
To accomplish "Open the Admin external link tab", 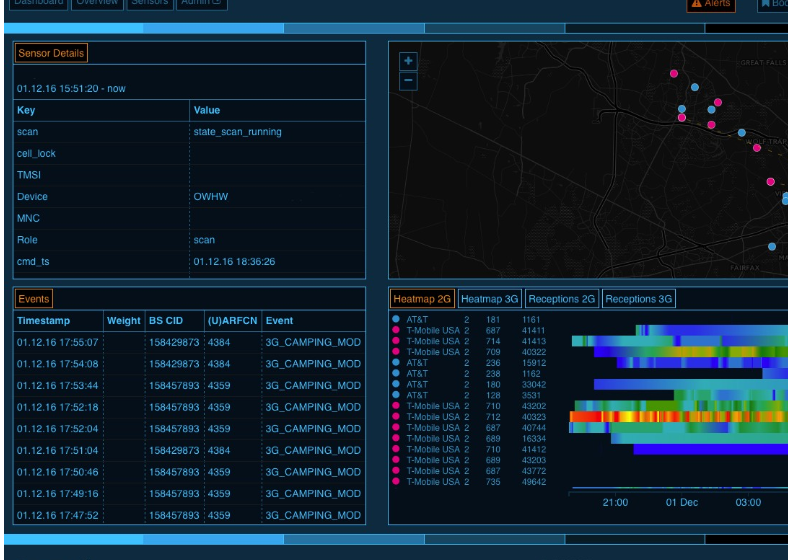I will (202, 3).
